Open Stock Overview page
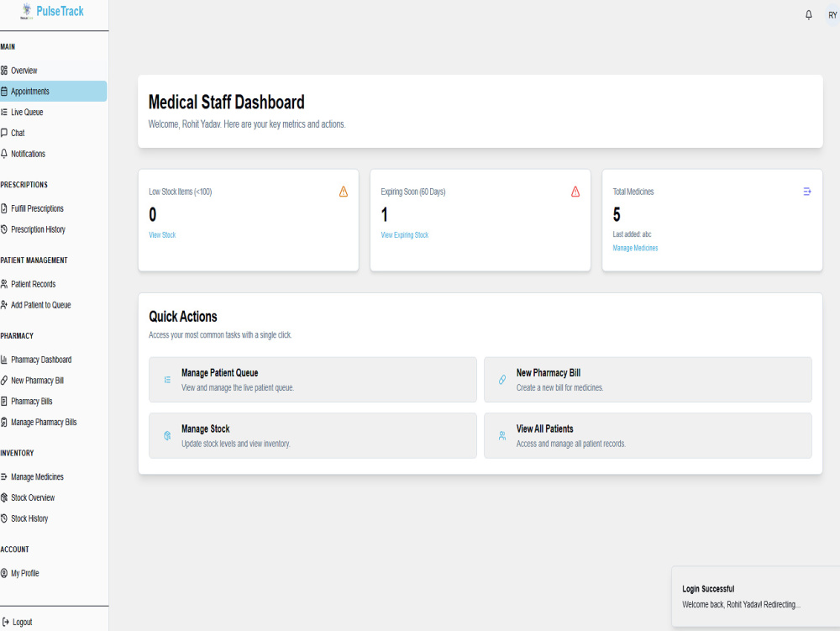The height and width of the screenshot is (631, 840). pyautogui.click(x=53, y=497)
